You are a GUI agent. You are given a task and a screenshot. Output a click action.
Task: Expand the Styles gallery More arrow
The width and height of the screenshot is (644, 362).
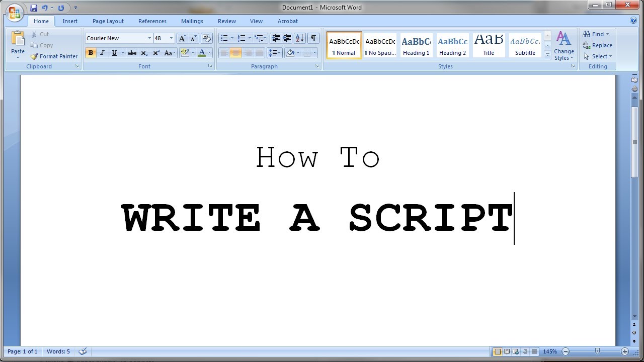[547, 56]
